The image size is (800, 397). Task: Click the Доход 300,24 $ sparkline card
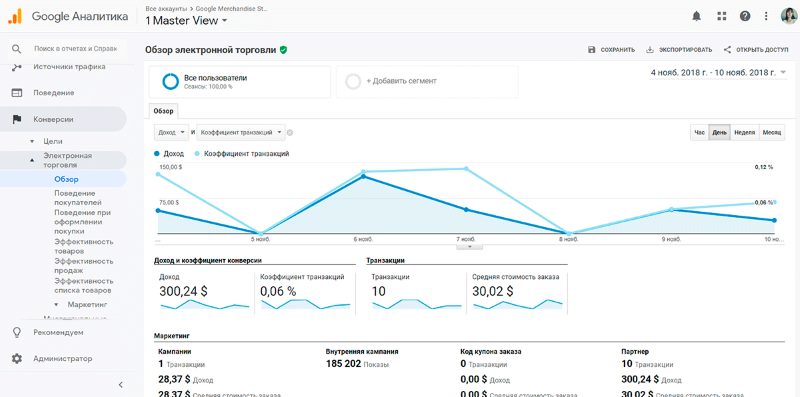point(204,293)
